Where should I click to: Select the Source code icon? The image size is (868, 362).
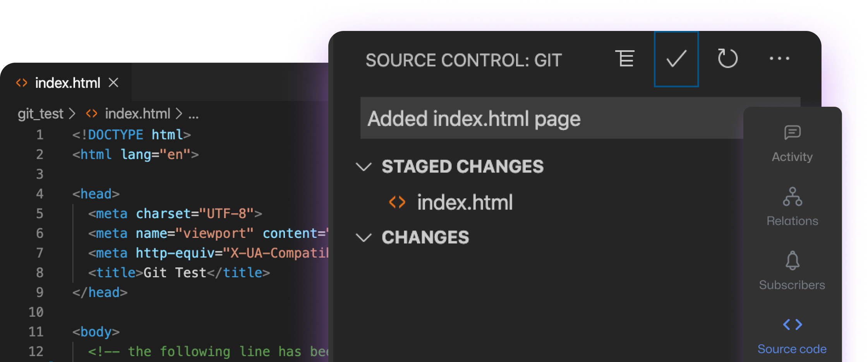793,324
